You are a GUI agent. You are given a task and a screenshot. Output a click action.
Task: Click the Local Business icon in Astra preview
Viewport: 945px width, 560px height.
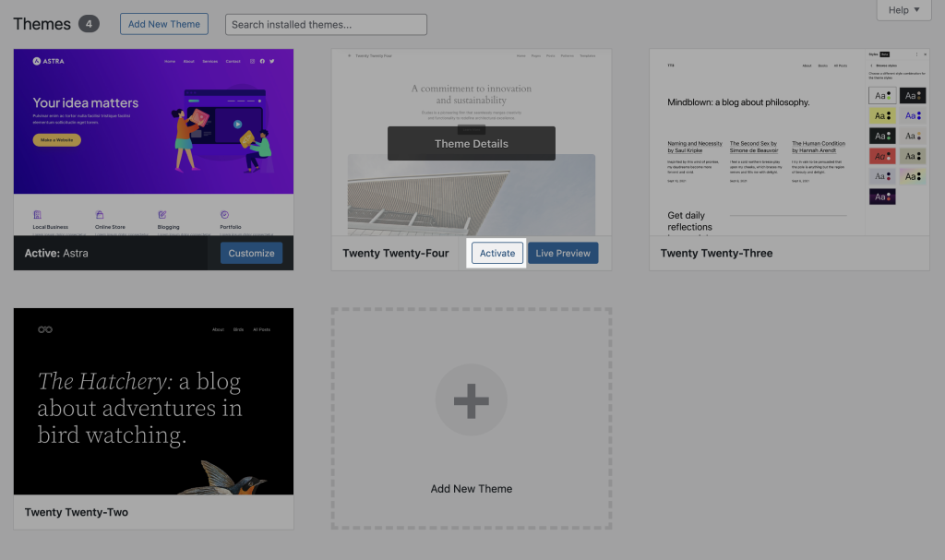[37, 214]
